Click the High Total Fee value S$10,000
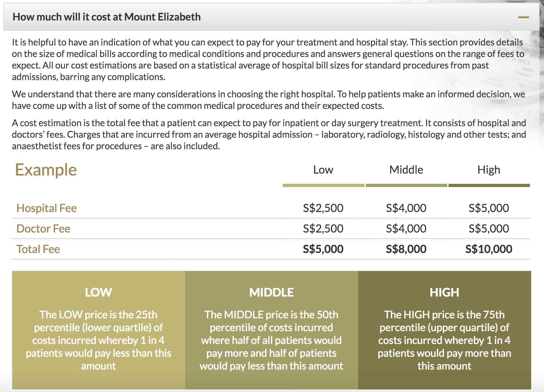The height and width of the screenshot is (392, 544). tap(489, 249)
